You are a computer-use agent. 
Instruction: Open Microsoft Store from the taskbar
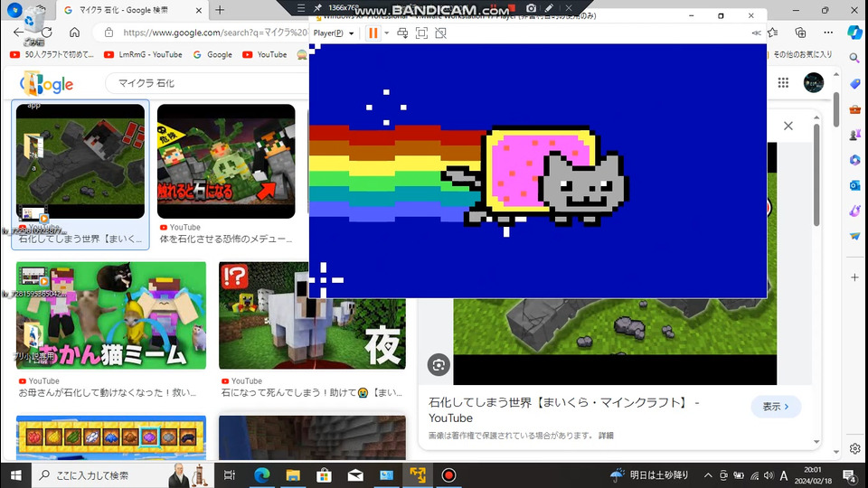pyautogui.click(x=324, y=475)
